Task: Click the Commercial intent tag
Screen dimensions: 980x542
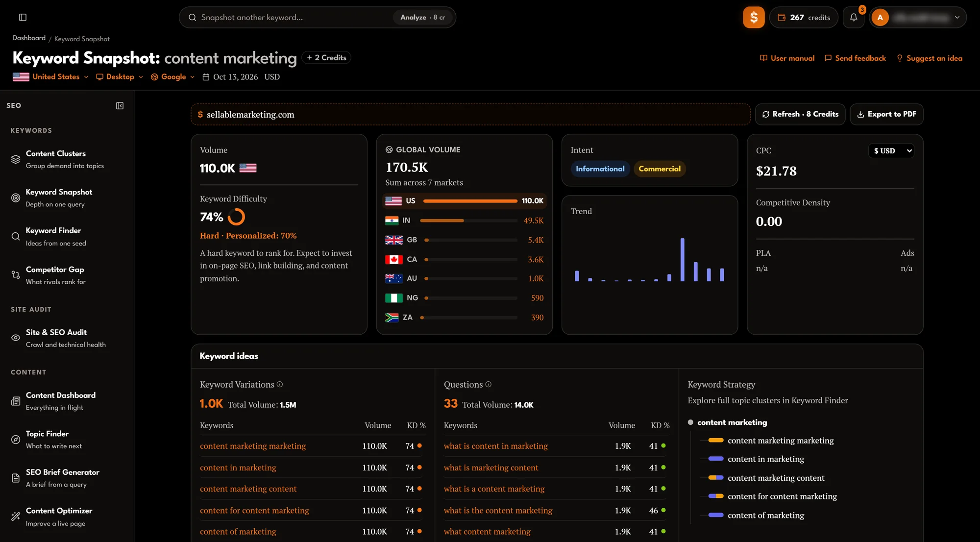Action: click(660, 169)
